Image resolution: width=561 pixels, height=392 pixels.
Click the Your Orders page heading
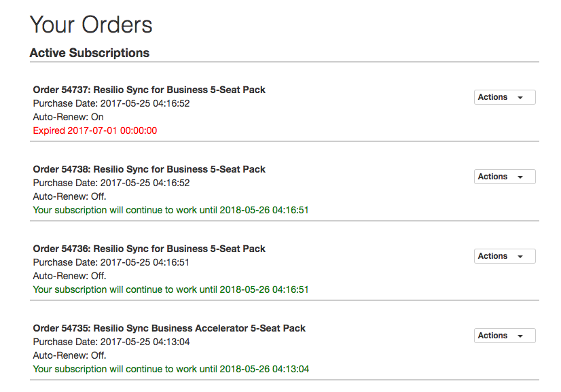[91, 25]
